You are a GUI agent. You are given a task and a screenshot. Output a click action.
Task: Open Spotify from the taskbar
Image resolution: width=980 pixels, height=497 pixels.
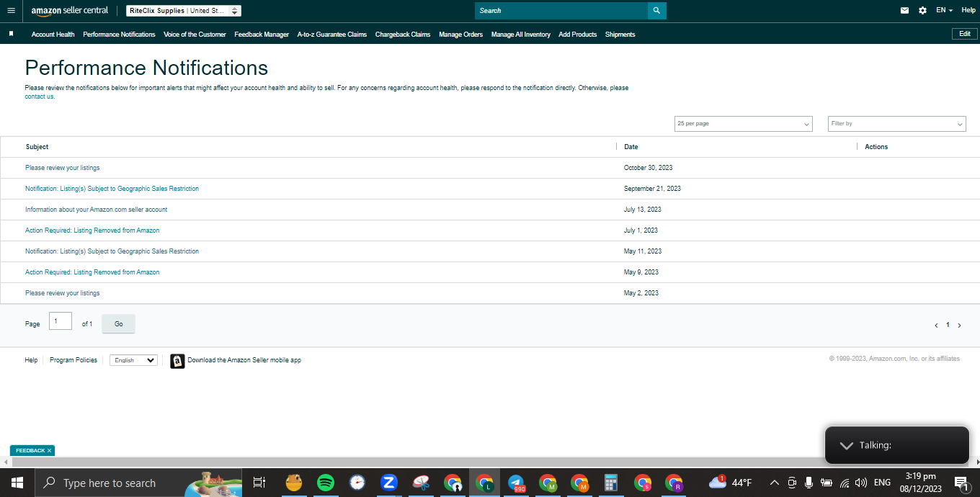tap(326, 483)
